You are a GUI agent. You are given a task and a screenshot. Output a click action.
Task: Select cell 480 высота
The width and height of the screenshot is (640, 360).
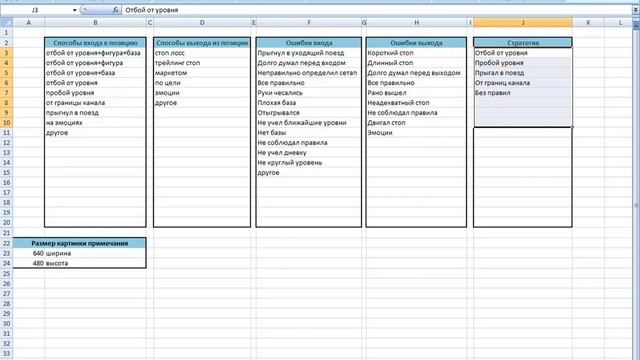point(80,263)
